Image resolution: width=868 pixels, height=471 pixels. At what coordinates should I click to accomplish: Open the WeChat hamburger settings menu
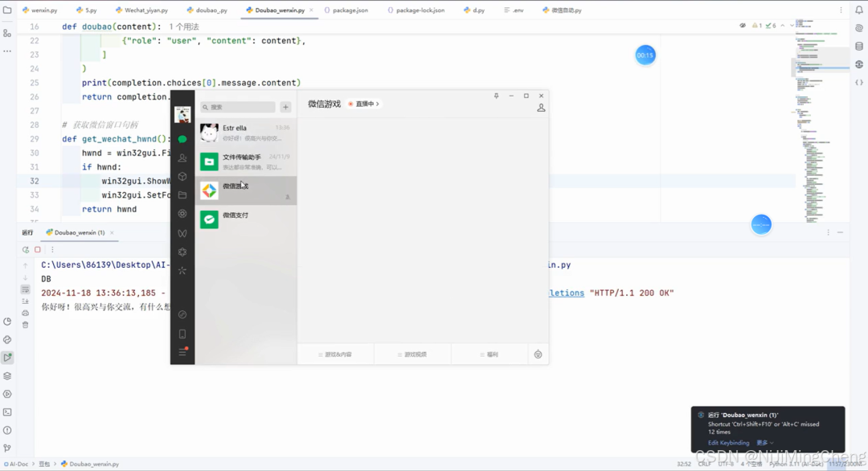click(182, 352)
